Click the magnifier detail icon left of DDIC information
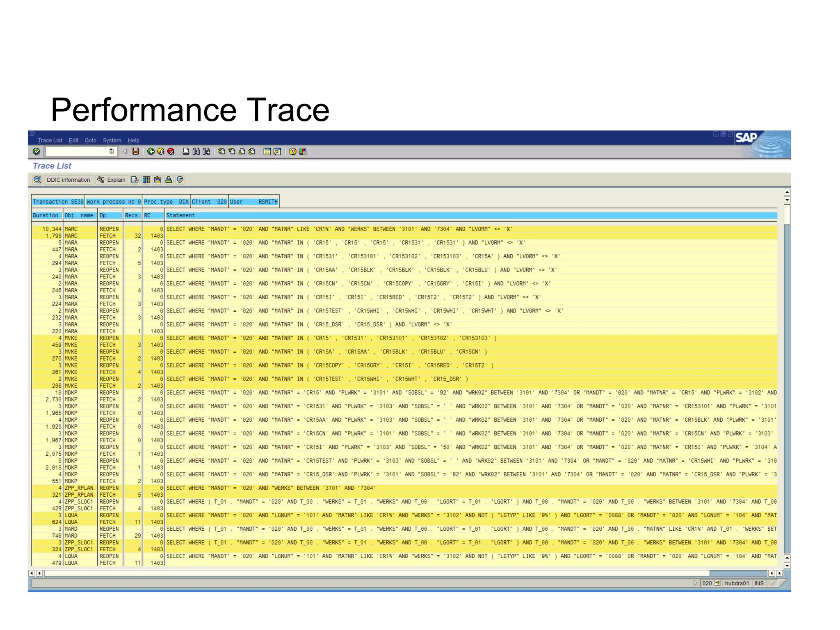The width and height of the screenshot is (840, 630). pyautogui.click(x=37, y=180)
